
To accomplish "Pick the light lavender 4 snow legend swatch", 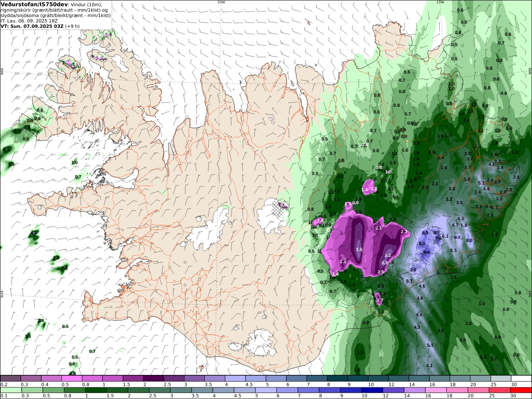I will point(235,379).
